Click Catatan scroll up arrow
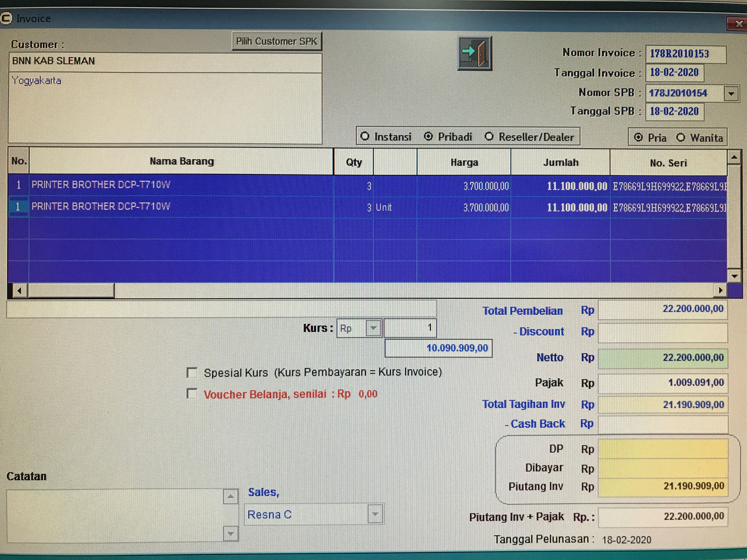 [x=231, y=496]
